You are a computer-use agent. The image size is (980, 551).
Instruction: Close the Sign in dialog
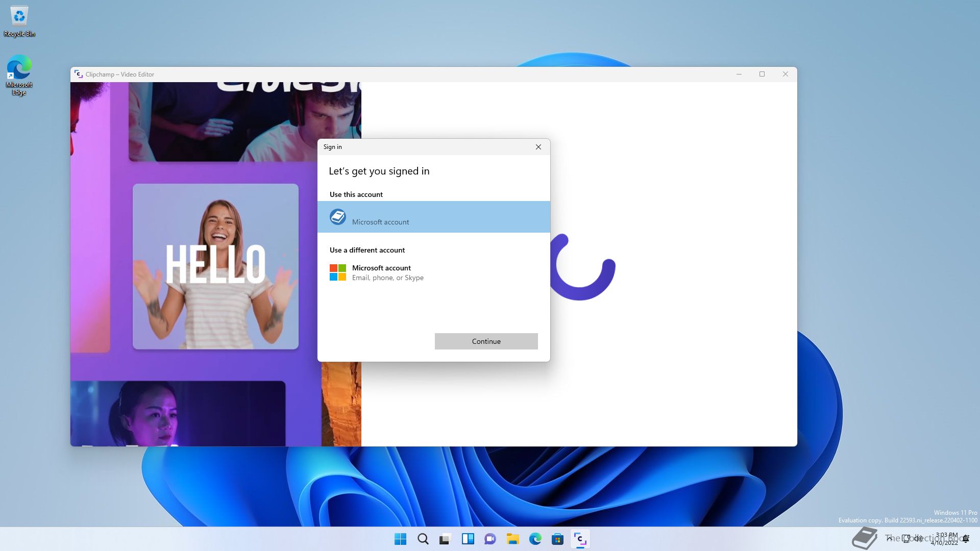coord(538,147)
